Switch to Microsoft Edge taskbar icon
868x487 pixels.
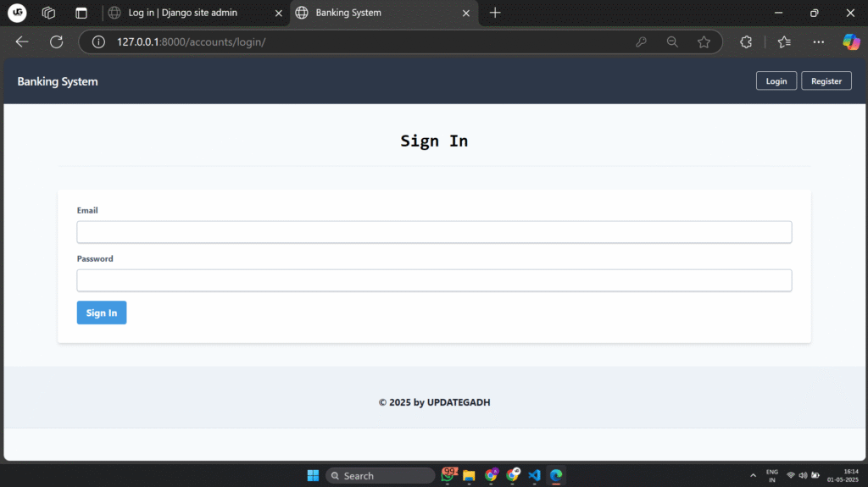coord(556,475)
